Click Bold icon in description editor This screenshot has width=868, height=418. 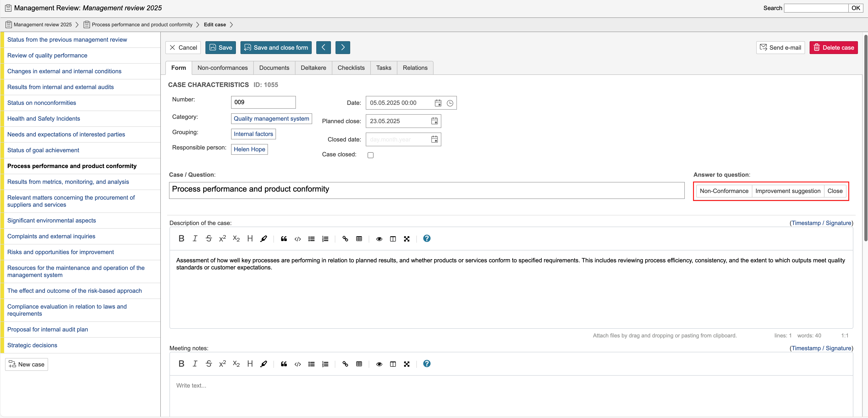point(181,239)
